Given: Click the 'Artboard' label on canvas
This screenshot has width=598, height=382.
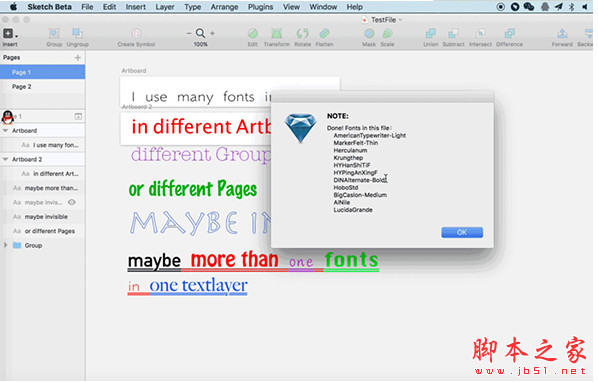Looking at the screenshot, I should [134, 71].
